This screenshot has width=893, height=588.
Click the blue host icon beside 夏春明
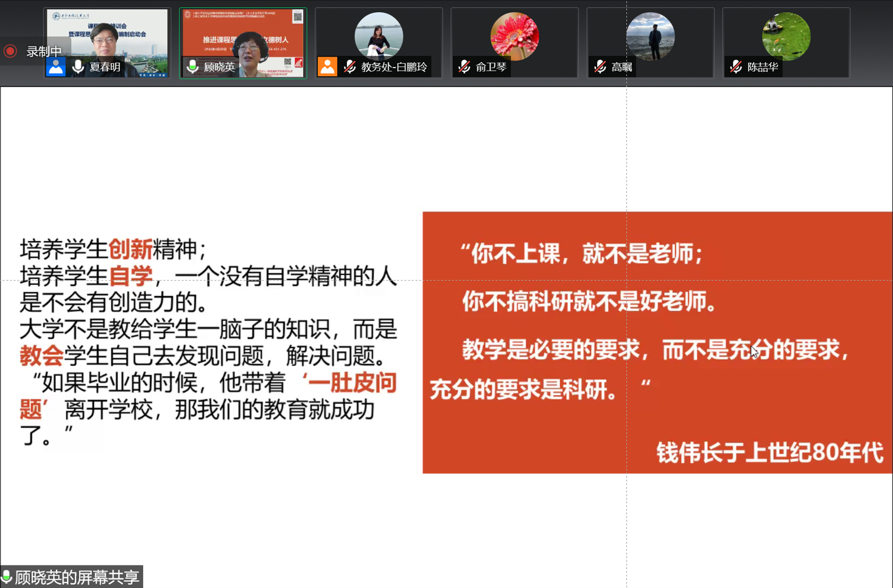coord(55,67)
